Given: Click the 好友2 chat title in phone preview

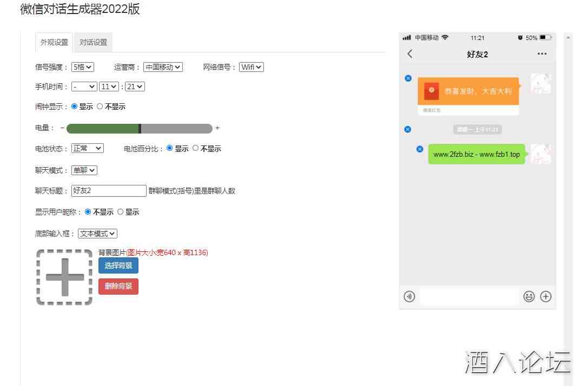Looking at the screenshot, I should point(477,55).
